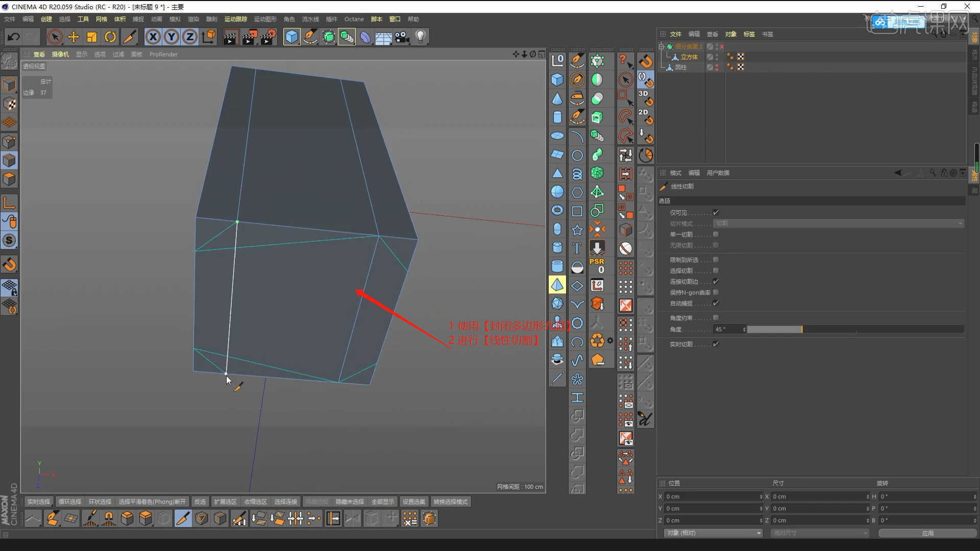
Task: Click the camera object icon
Action: (402, 37)
